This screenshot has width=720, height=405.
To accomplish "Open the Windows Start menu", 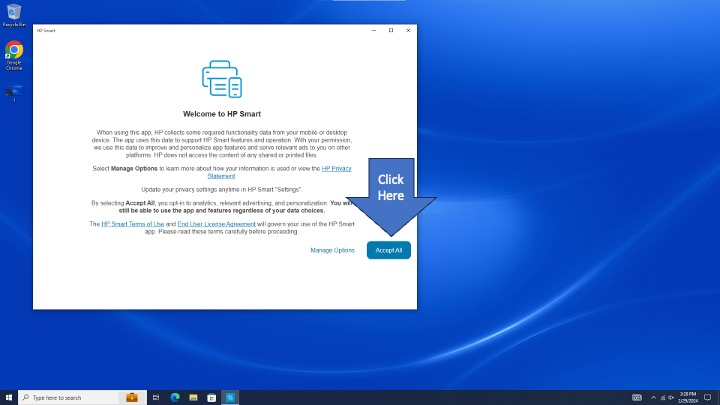I will coord(9,398).
